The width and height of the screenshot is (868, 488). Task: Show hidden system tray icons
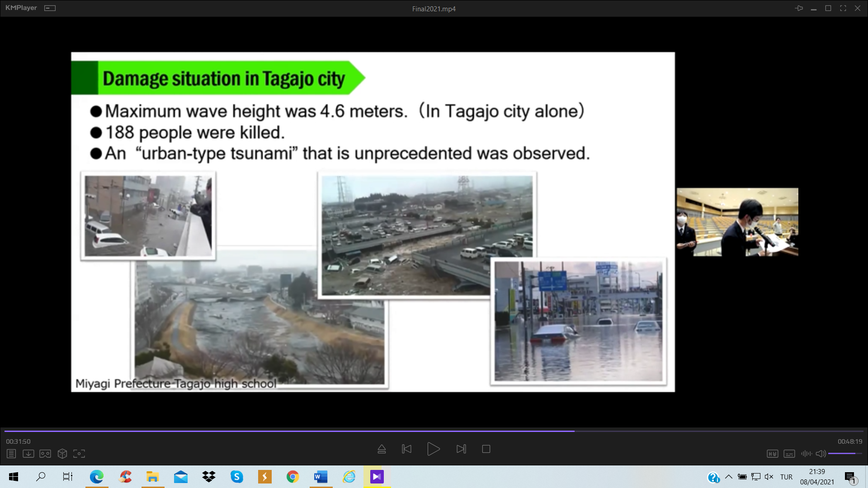[728, 477]
